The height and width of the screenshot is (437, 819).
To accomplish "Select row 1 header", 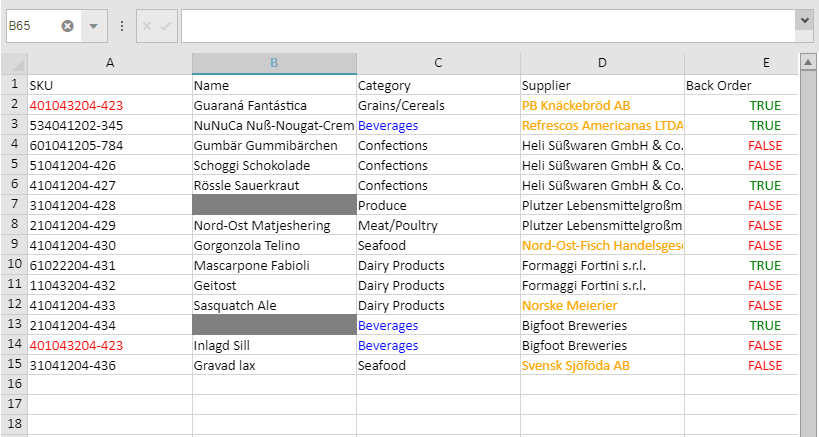I will click(x=14, y=85).
